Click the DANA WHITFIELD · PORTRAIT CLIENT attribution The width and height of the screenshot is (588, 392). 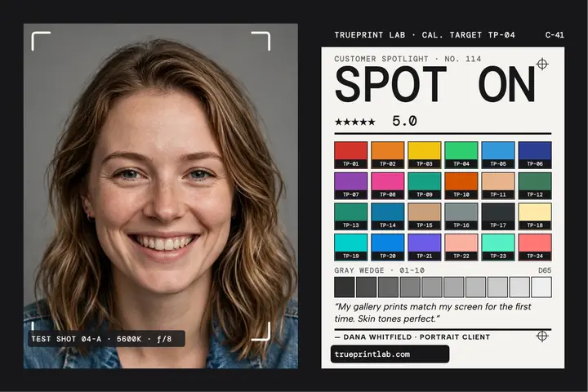click(x=412, y=336)
